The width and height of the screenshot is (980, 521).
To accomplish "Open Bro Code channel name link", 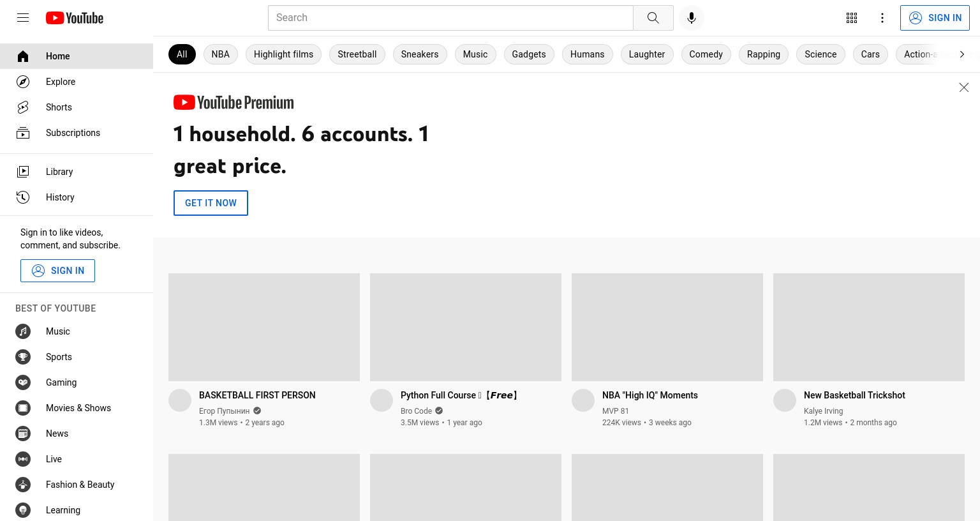I will pos(416,411).
